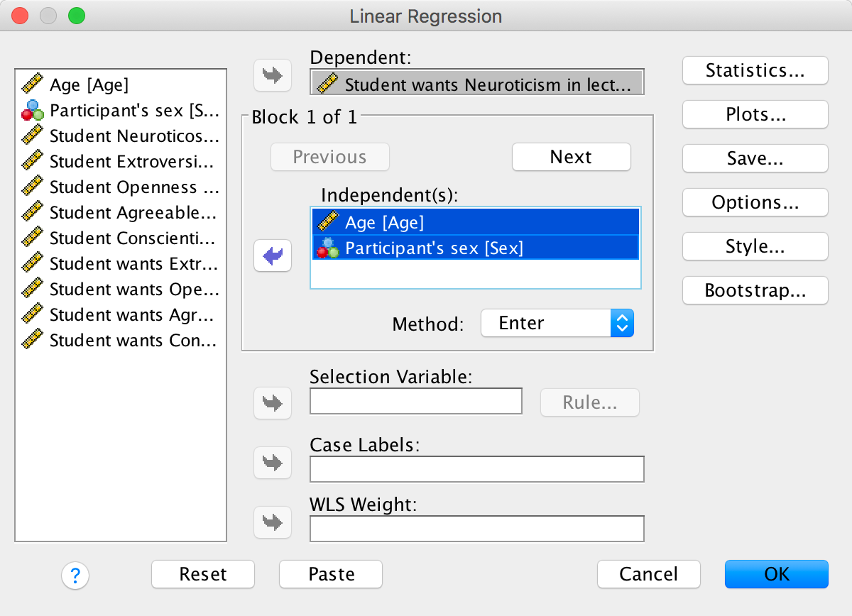Viewport: 852px width, 616px height.
Task: Select Age [Age] in the left variable list
Action: 89,85
